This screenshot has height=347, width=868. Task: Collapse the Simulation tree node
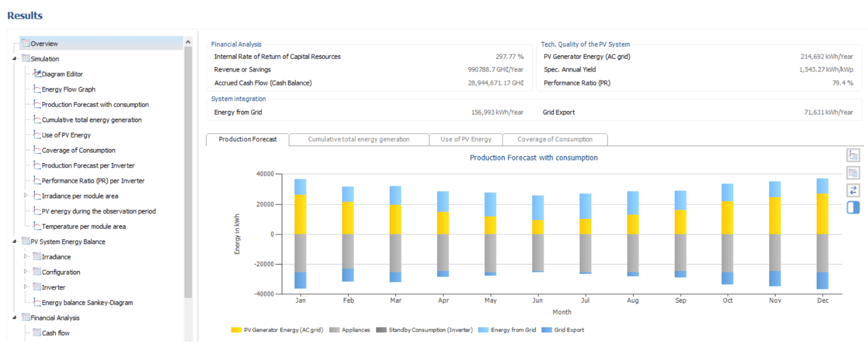tap(15, 59)
